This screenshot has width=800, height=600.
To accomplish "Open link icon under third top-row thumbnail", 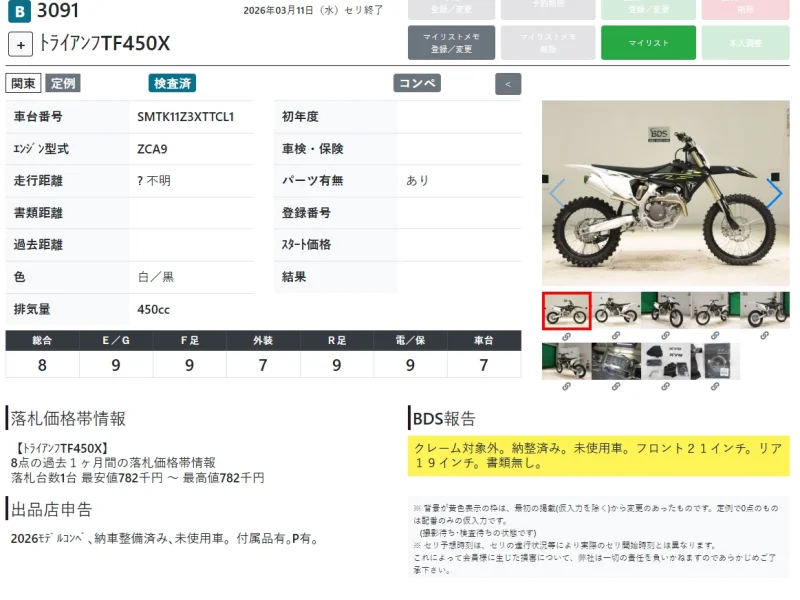I will (x=665, y=336).
